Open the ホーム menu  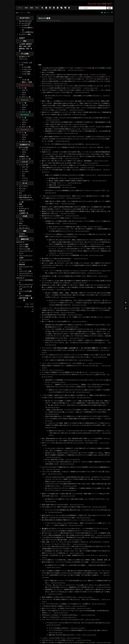point(20,8)
